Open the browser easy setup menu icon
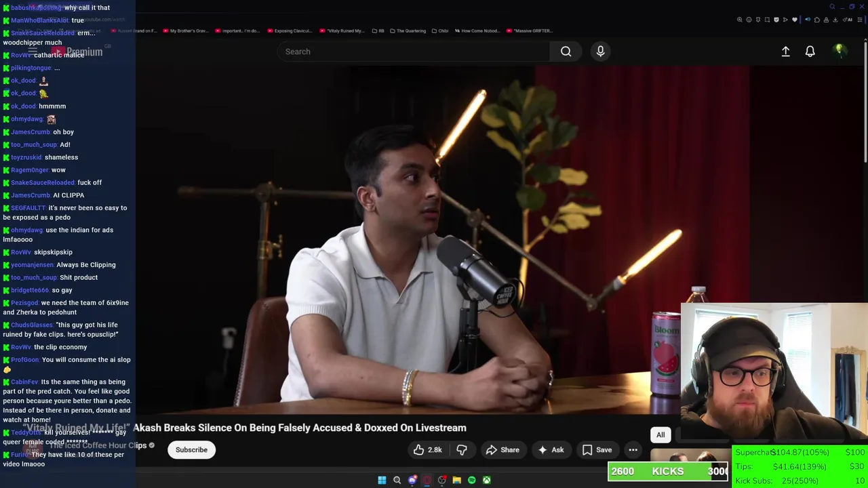The width and height of the screenshot is (868, 488). click(x=860, y=20)
